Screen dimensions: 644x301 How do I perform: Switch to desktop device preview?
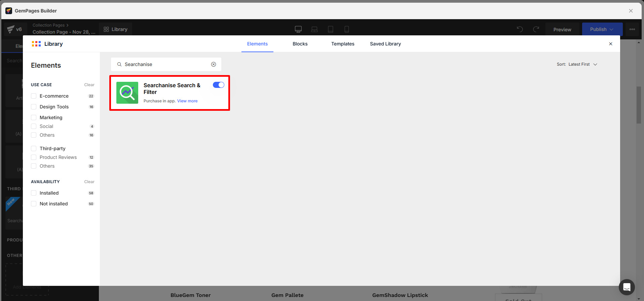pos(298,29)
